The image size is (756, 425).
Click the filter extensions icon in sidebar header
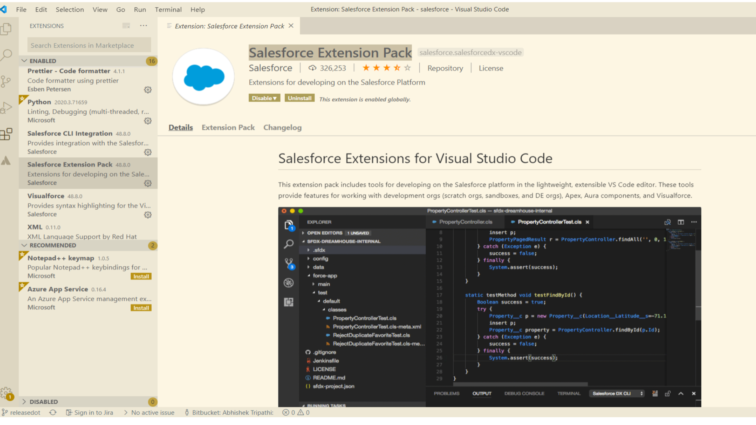coord(126,26)
